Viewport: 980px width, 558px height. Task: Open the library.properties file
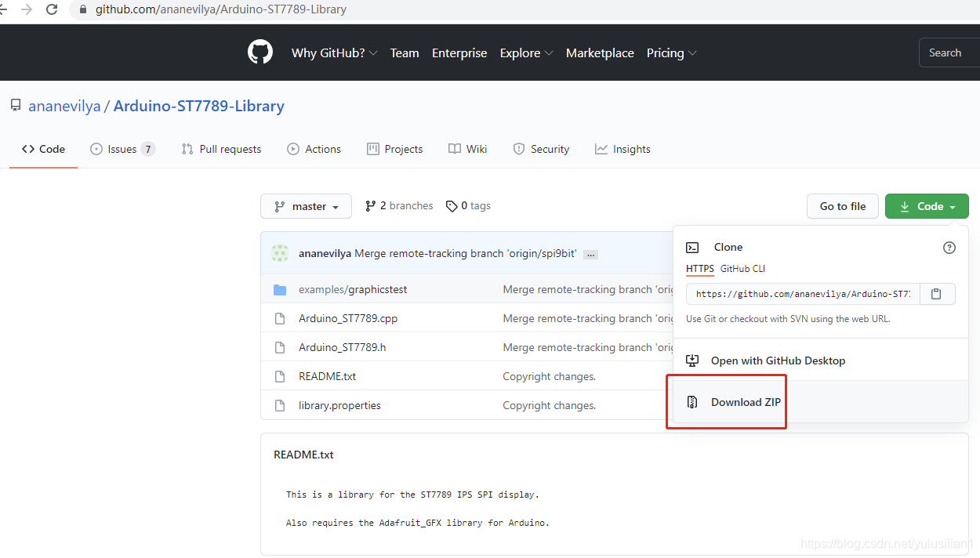point(339,405)
